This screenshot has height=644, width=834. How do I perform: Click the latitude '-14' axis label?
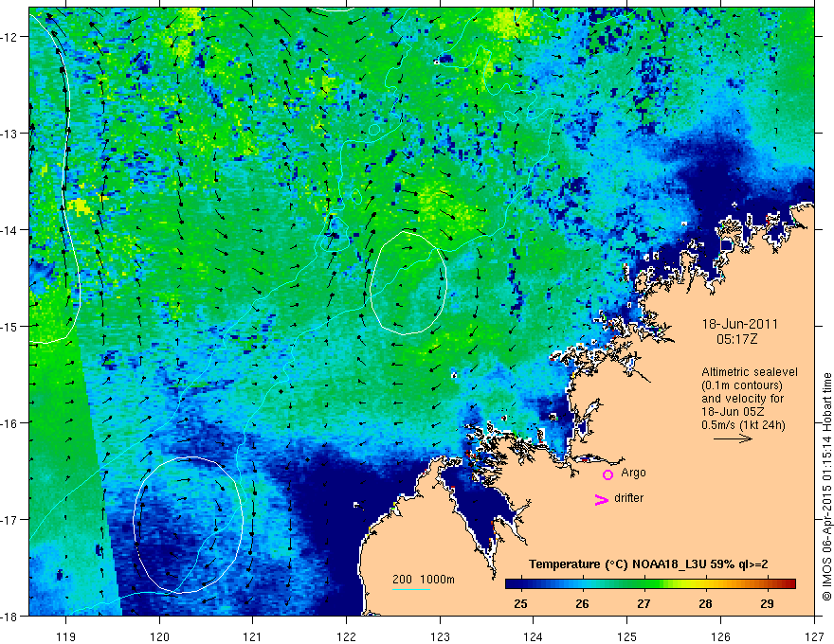[9, 230]
